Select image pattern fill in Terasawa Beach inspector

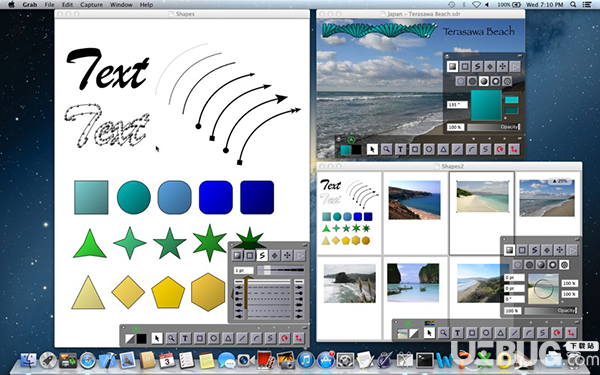pyautogui.click(x=507, y=81)
